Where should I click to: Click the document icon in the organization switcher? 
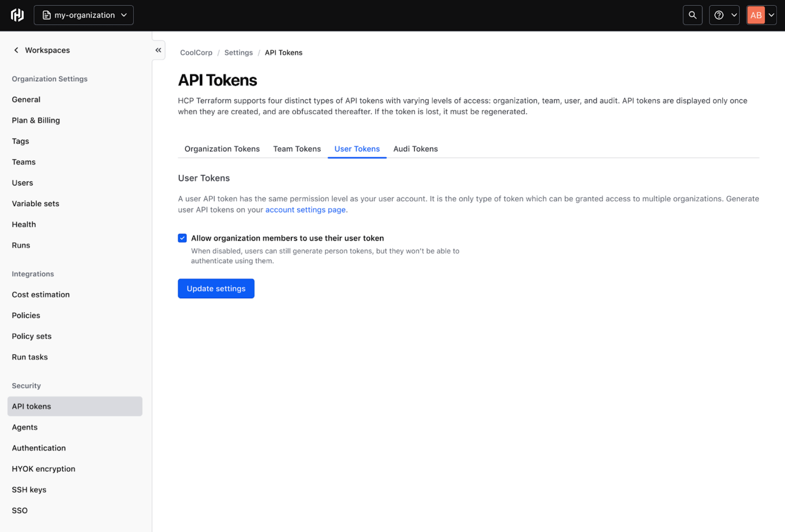(46, 15)
